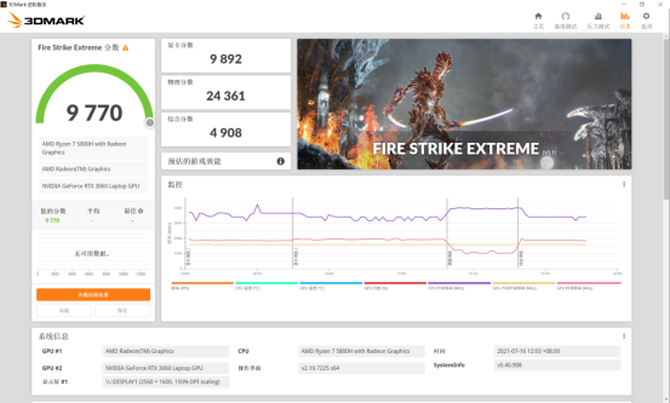Click the No data available (无可用数据) chart
This screenshot has width=670, height=403.
93,254
